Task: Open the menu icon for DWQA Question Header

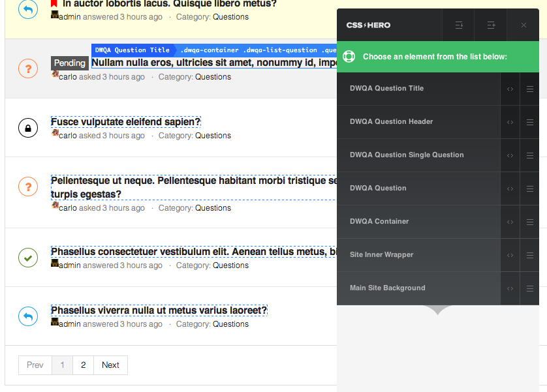Action: coord(529,122)
